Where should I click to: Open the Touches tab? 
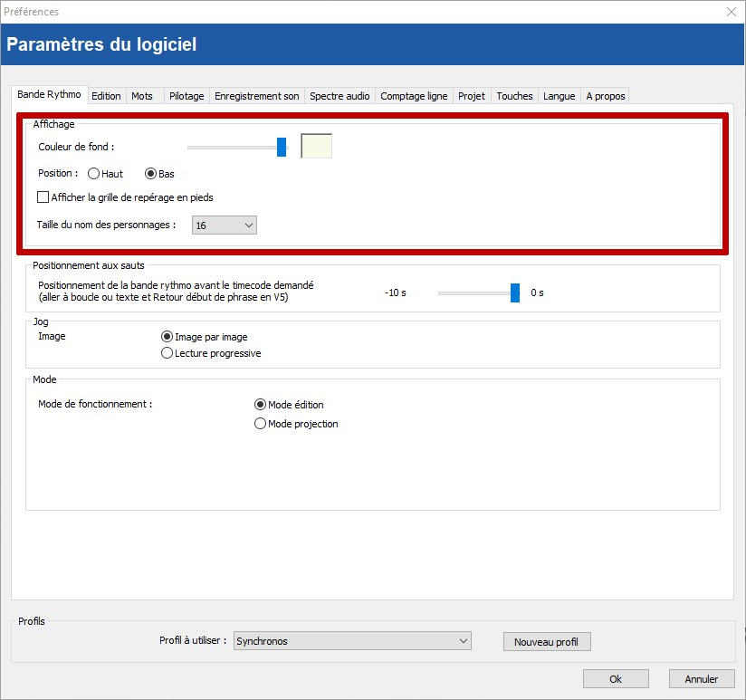click(x=514, y=96)
